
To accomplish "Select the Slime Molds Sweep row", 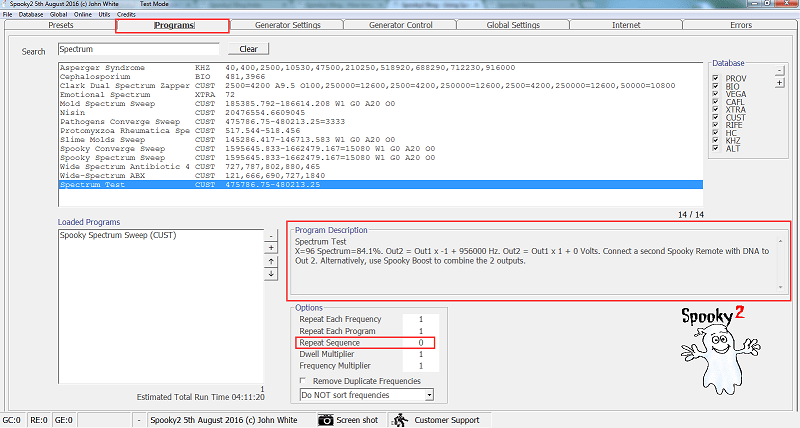I will [381, 140].
